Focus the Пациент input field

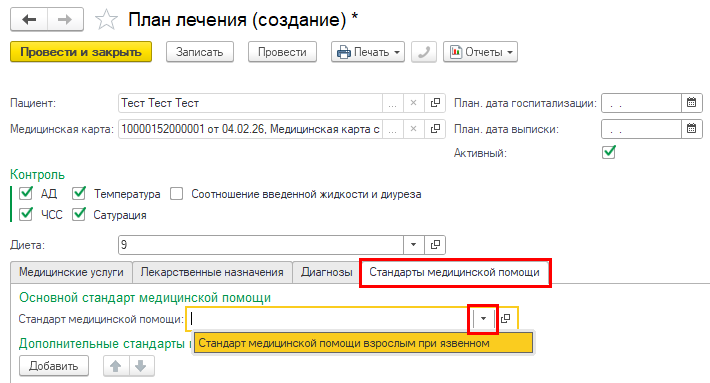(250, 103)
